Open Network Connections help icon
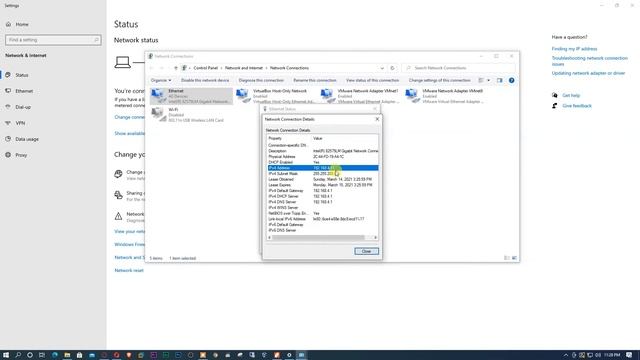The height and width of the screenshot is (360, 640). point(511,80)
